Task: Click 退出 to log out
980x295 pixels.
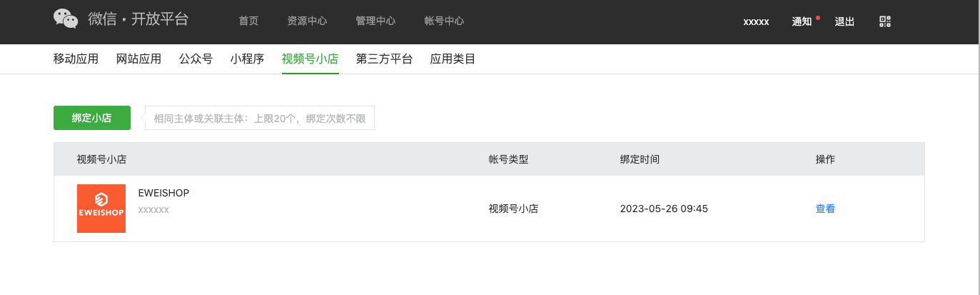Action: click(844, 21)
